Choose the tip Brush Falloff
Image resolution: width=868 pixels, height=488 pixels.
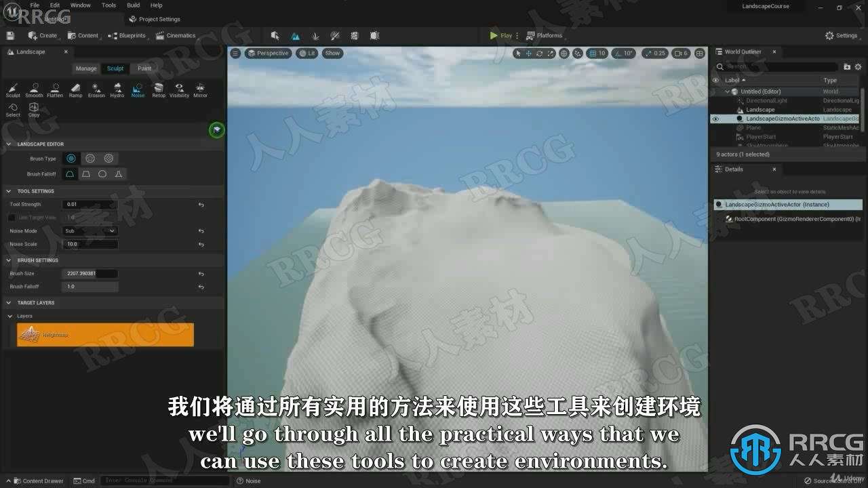pos(119,174)
